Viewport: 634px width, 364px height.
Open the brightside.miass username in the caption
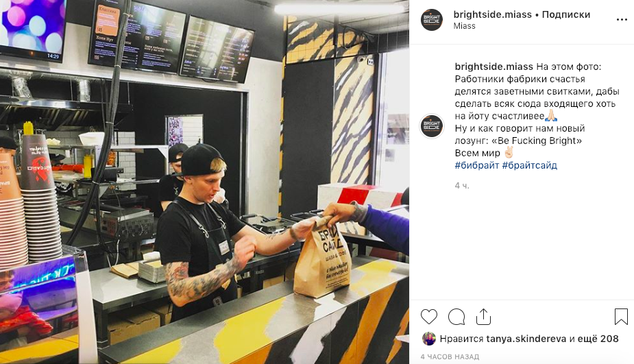[494, 66]
